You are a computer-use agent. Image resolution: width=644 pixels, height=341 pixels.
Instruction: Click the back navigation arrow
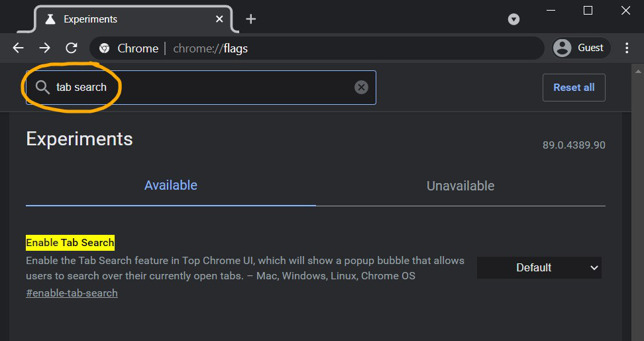point(18,48)
